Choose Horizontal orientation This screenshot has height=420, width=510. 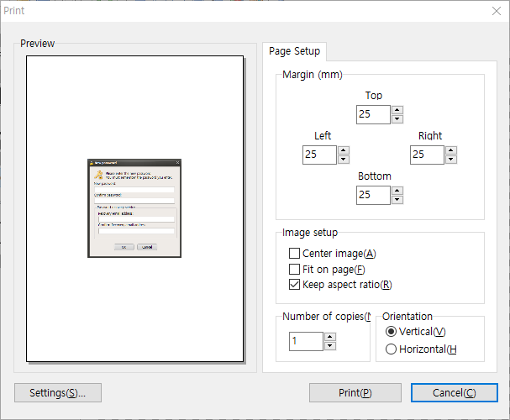coord(391,349)
